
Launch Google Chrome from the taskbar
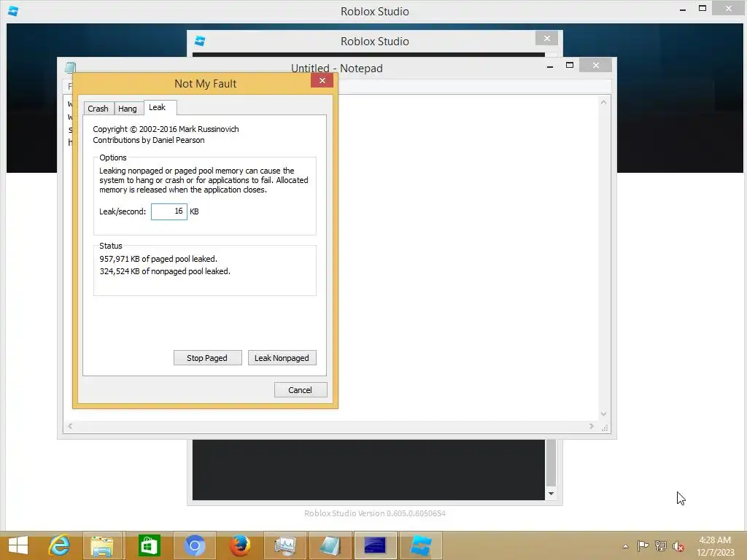tap(194, 545)
